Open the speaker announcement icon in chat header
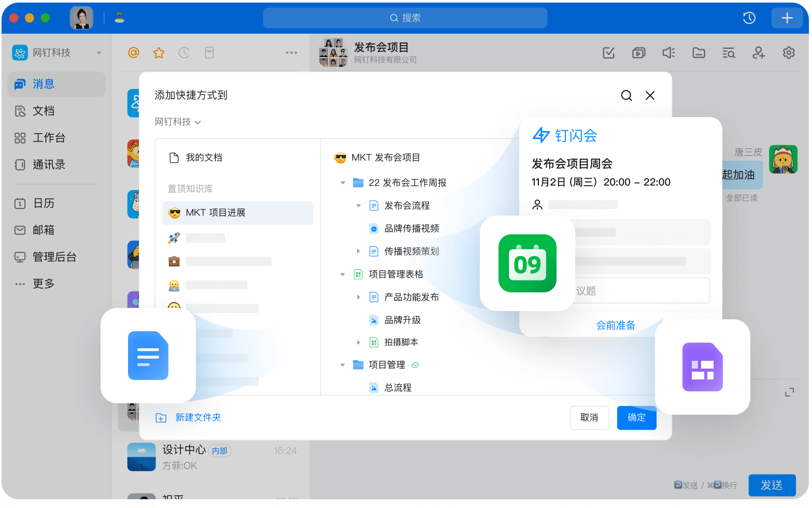The image size is (812, 508). coord(669,52)
